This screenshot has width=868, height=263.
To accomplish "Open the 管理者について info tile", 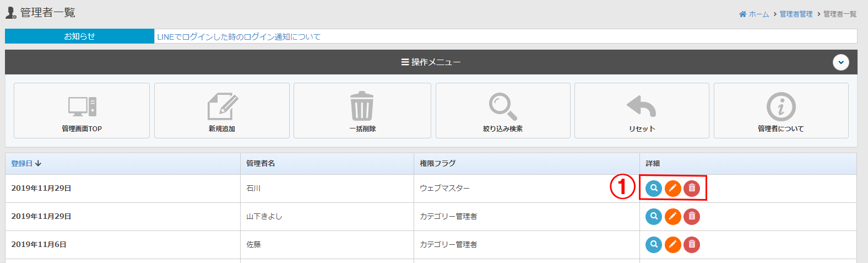I will click(780, 111).
